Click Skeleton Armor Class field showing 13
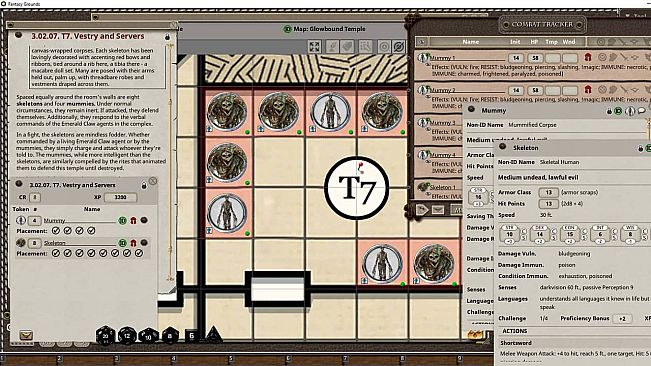This screenshot has width=651, height=366. pos(548,192)
